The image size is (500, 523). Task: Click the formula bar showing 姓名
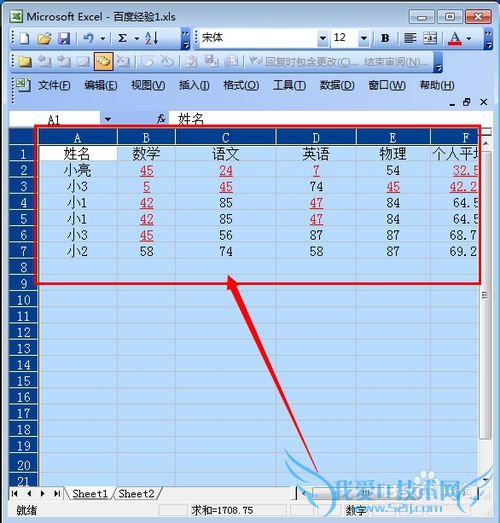coord(330,118)
